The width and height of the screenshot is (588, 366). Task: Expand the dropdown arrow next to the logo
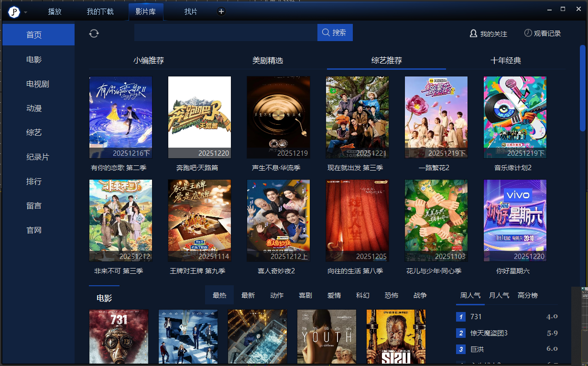(25, 12)
